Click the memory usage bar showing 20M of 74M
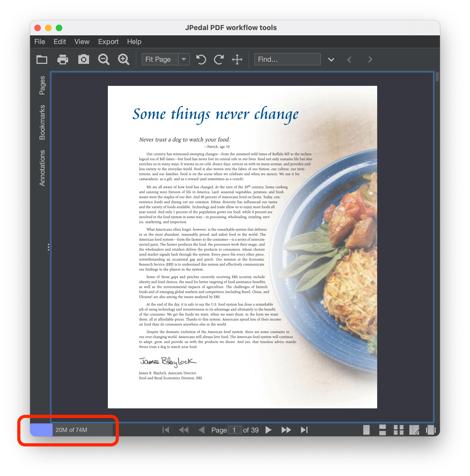Screen dimensions: 470x476 pyautogui.click(x=71, y=430)
